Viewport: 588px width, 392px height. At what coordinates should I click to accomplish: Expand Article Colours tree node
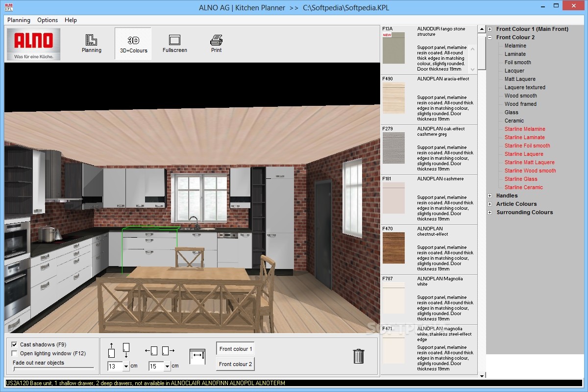[x=490, y=204]
